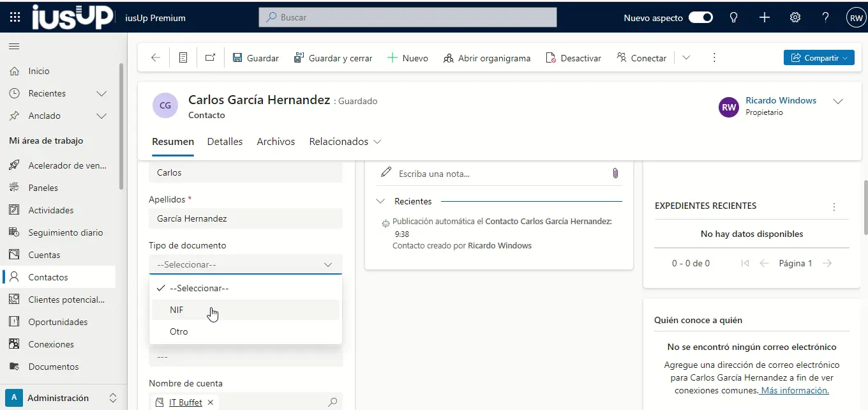This screenshot has width=868, height=410.
Task: Click the lightbulb assistant icon
Action: tap(734, 18)
